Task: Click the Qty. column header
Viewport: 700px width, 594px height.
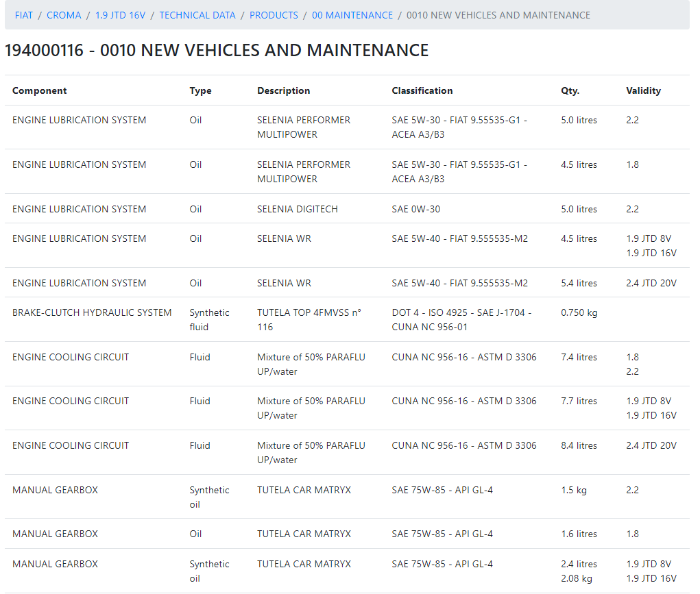Action: click(570, 90)
